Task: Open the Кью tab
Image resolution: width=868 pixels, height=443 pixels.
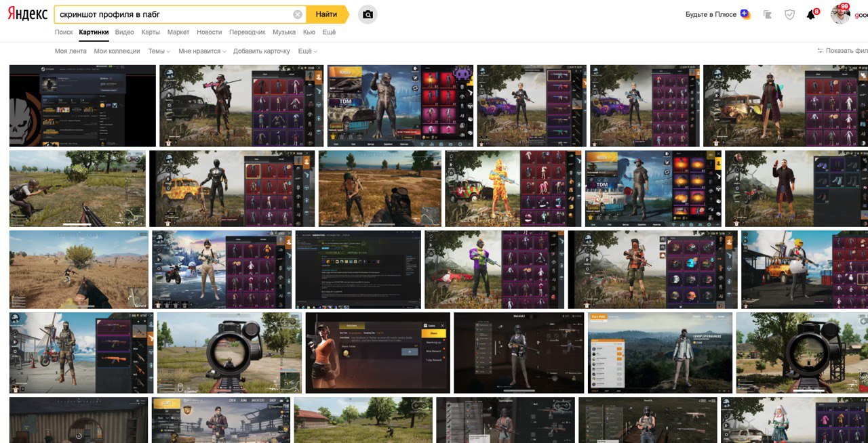Action: 309,32
